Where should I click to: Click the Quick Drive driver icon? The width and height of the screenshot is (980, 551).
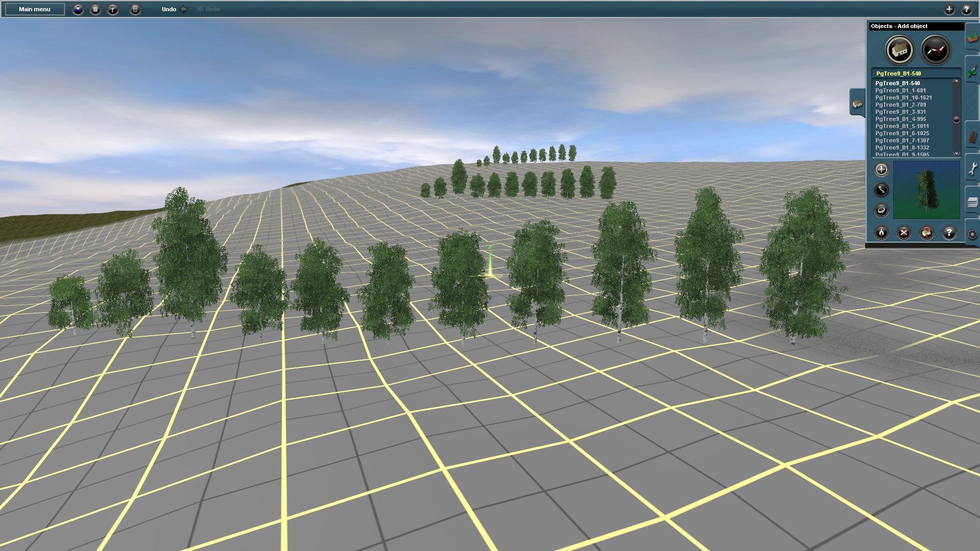coord(78,9)
